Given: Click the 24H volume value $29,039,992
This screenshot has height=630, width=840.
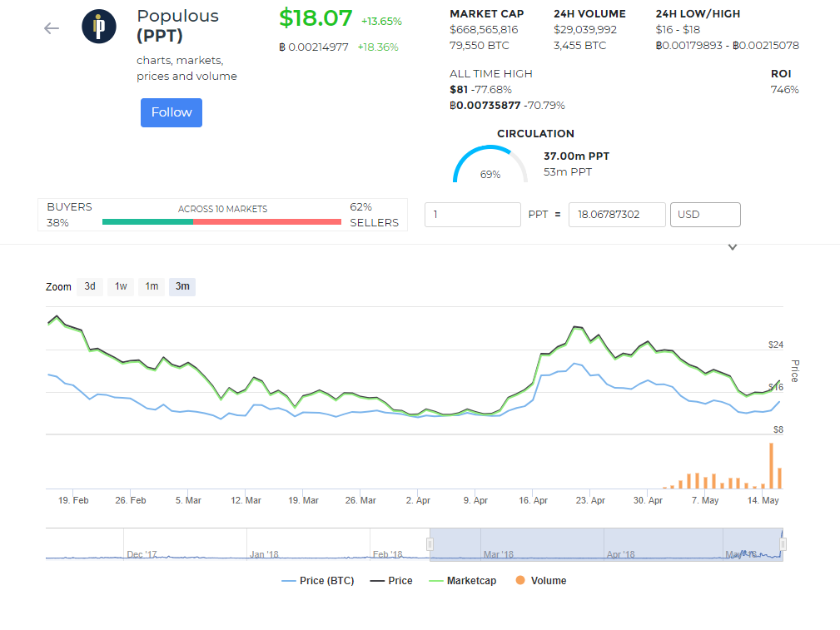Looking at the screenshot, I should [585, 30].
